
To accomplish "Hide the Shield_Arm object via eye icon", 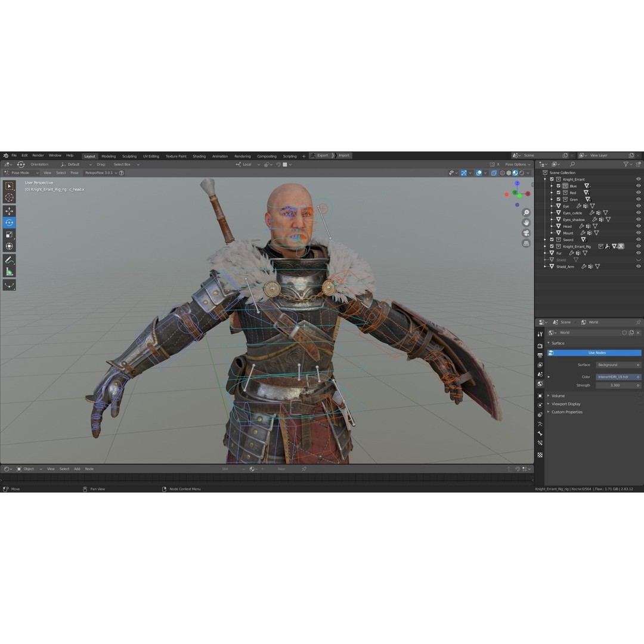I will [638, 266].
